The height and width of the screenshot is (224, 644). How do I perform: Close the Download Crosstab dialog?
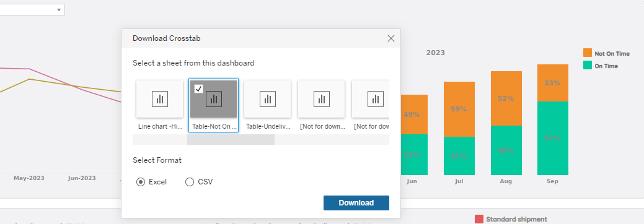click(x=391, y=38)
